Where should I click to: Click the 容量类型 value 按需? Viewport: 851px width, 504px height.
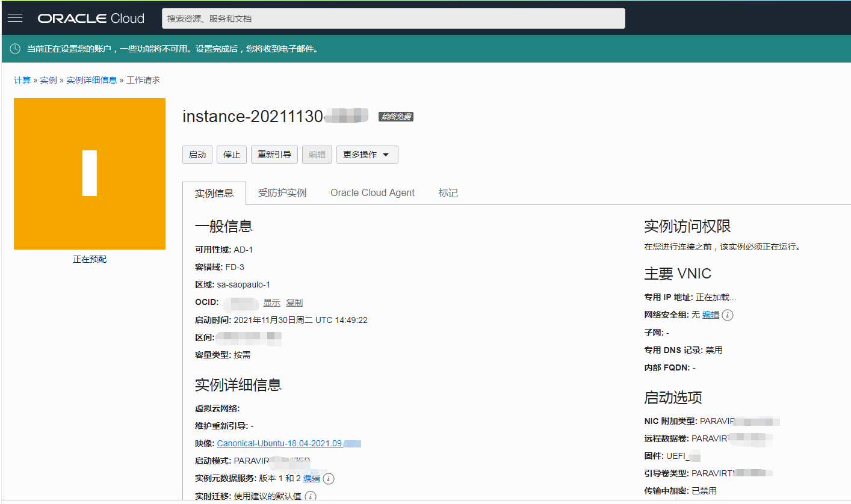tap(243, 355)
